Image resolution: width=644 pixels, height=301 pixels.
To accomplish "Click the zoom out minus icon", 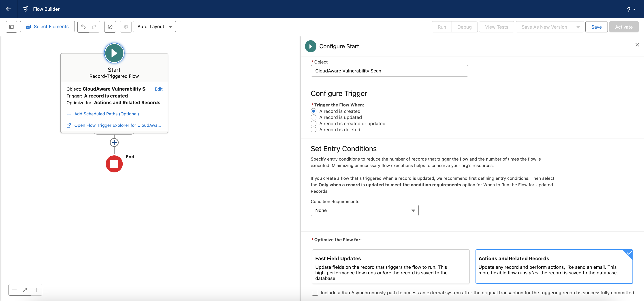I will pyautogui.click(x=14, y=290).
